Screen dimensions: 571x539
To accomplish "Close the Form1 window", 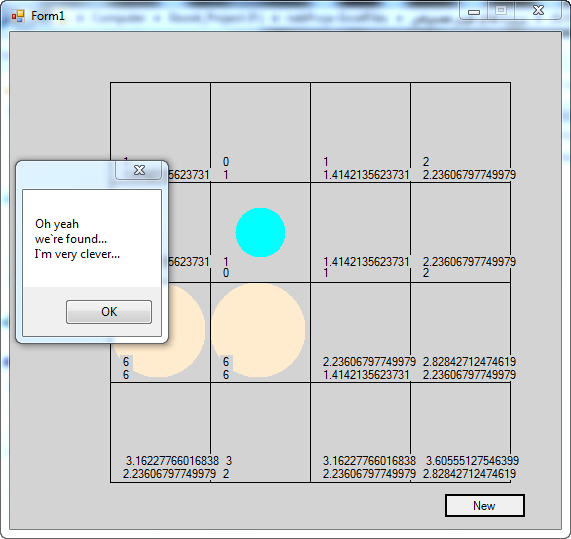I will pos(538,11).
